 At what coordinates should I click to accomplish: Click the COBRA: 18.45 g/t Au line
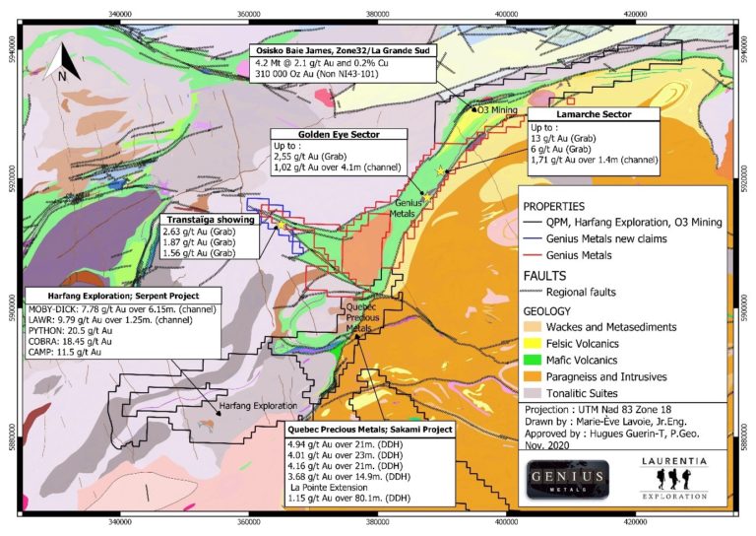[70, 342]
